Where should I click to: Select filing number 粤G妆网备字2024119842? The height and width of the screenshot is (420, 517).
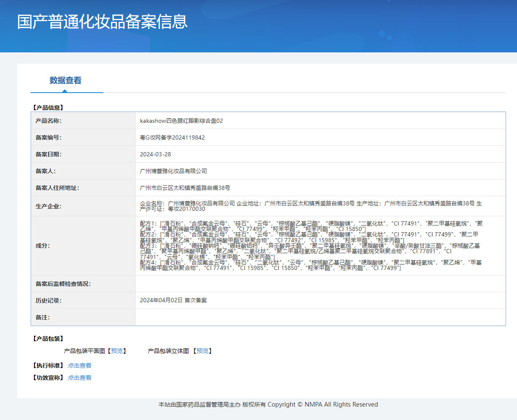[172, 137]
